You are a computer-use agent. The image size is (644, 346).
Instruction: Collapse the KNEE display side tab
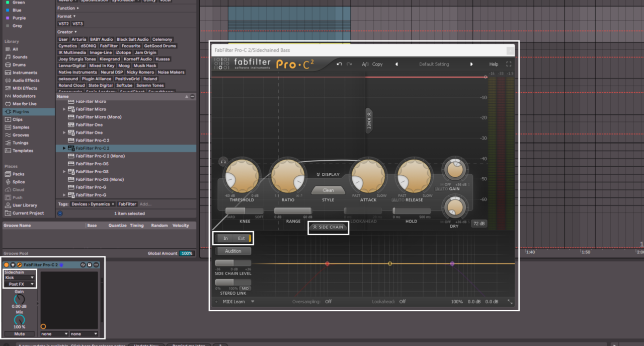(368, 120)
